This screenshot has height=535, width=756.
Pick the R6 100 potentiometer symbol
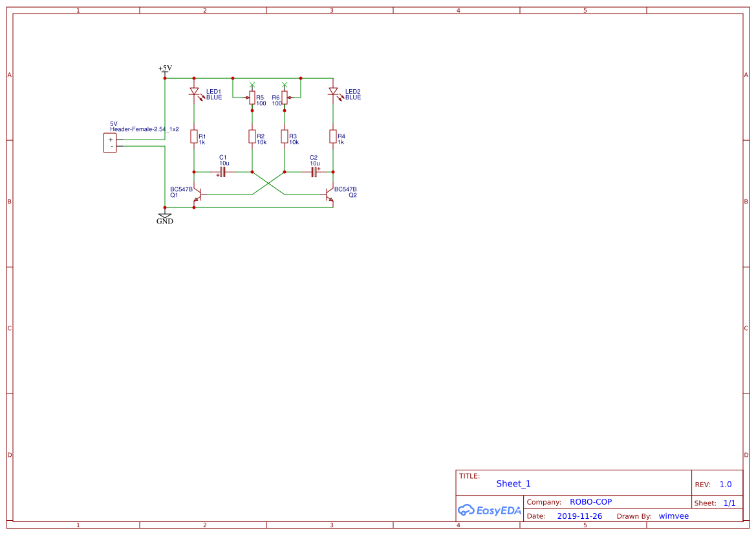[285, 98]
